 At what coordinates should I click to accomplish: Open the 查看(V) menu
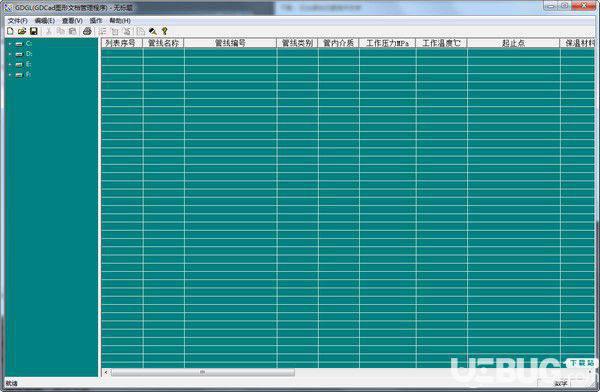click(72, 21)
